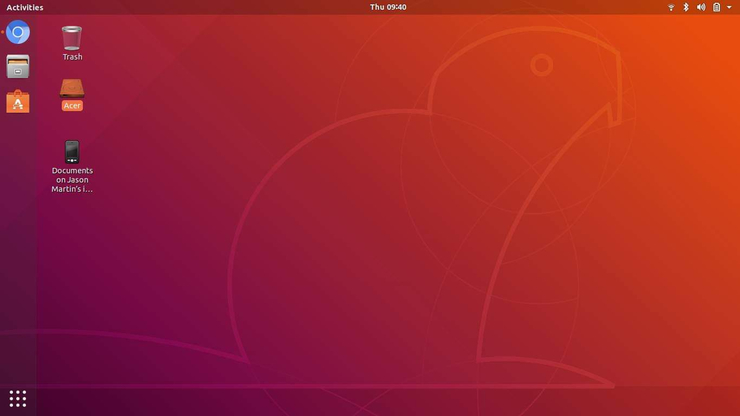This screenshot has width=740, height=416.
Task: Click the running indicator dot beside Chromium
Action: pyautogui.click(x=2, y=33)
